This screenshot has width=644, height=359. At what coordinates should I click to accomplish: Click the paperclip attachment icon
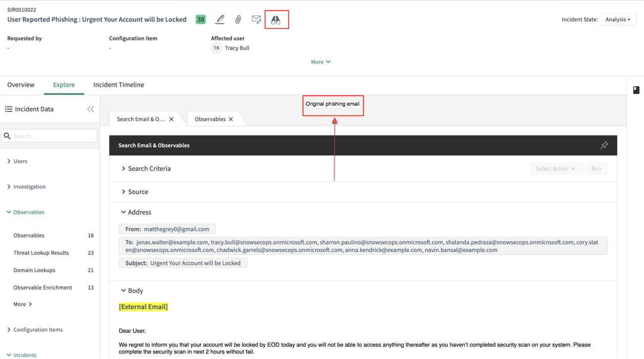click(x=238, y=19)
